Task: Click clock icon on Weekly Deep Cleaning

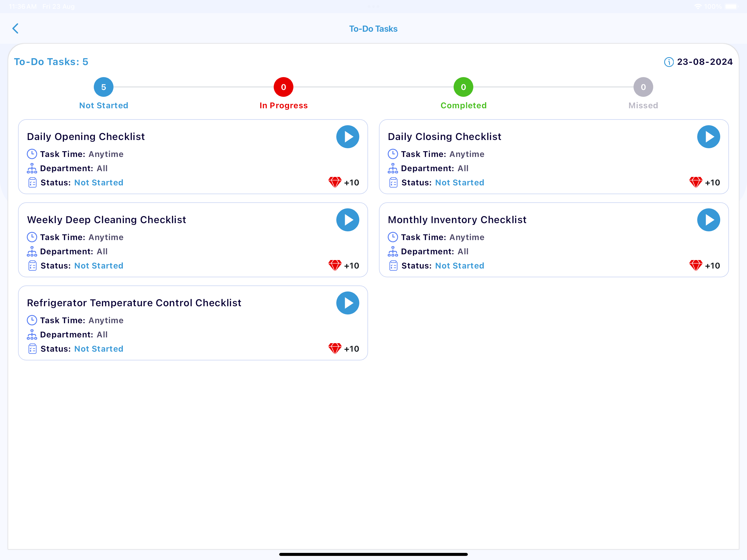Action: (x=32, y=237)
